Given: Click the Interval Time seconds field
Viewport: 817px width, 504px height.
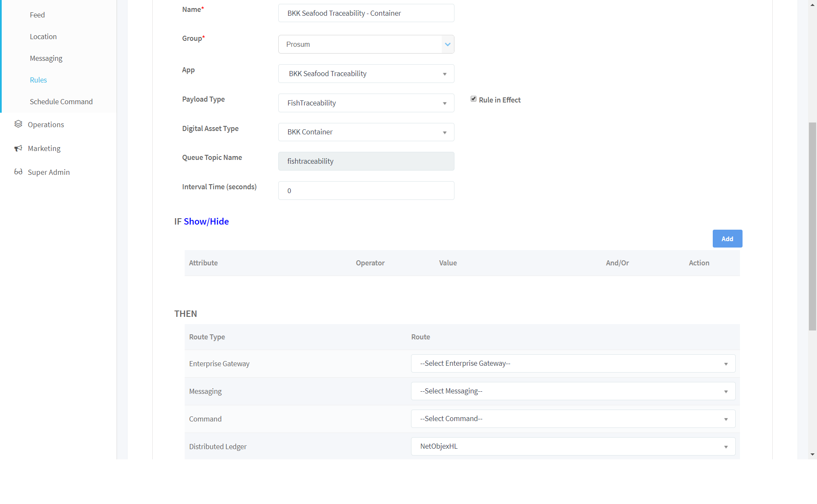Looking at the screenshot, I should [x=366, y=191].
